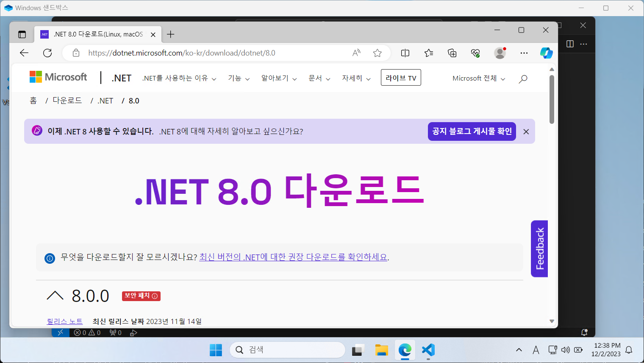Click the page vertical scrollbar thumb

click(552, 100)
